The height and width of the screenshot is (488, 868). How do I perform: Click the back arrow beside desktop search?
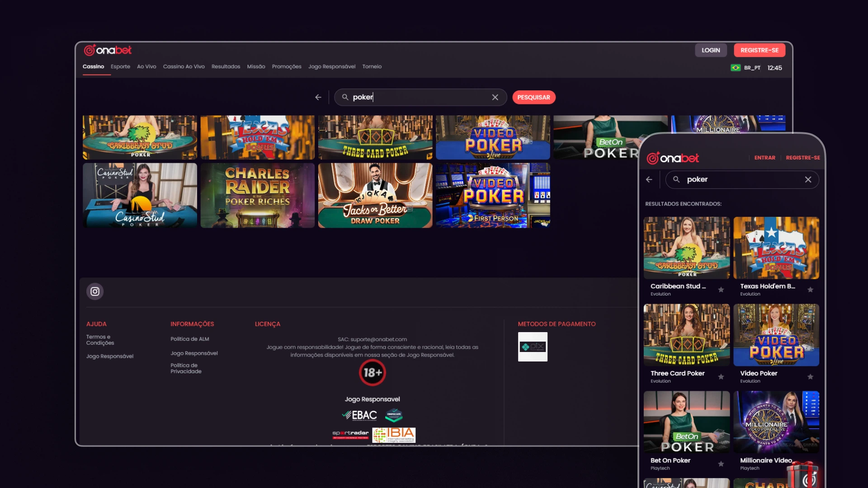tap(318, 97)
